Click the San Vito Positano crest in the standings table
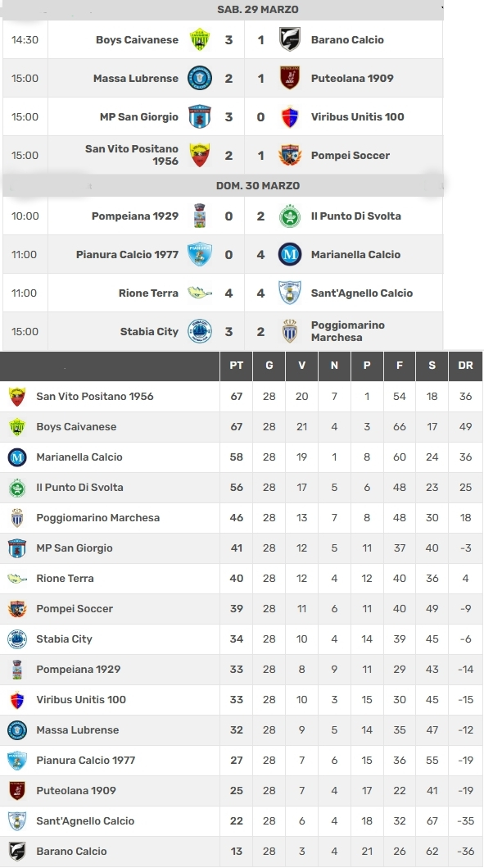The image size is (484, 868). [17, 397]
